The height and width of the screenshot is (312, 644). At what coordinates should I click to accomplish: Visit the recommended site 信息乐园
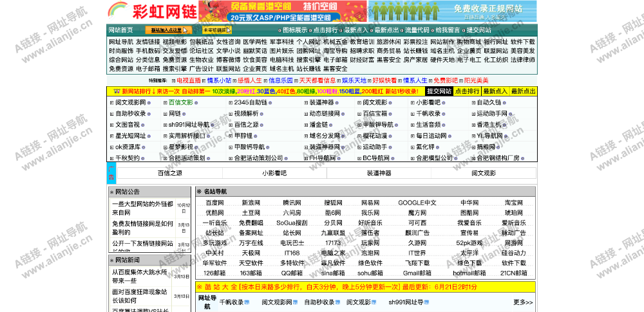281,80
